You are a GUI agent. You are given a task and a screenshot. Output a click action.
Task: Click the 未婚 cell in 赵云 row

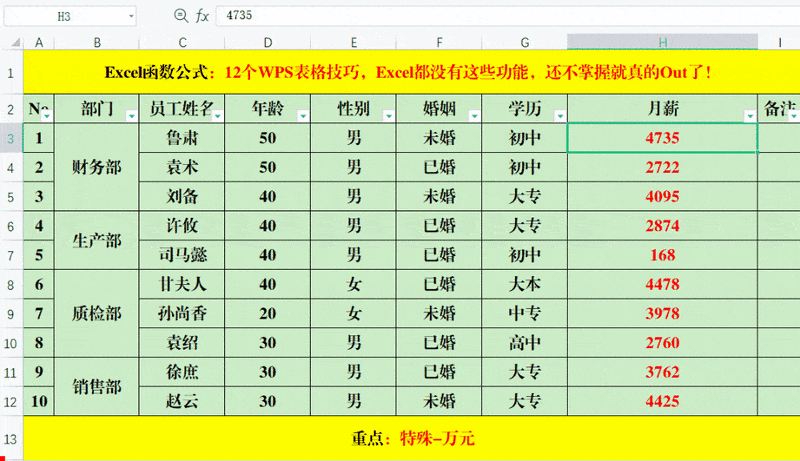[x=439, y=401]
